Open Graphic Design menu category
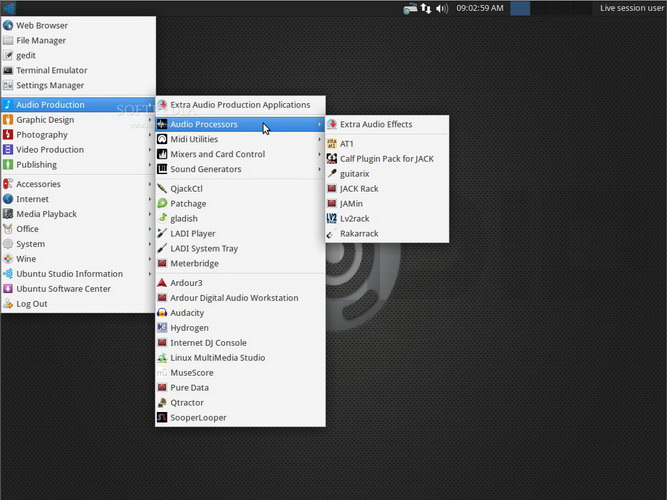This screenshot has height=500, width=667. tap(78, 120)
